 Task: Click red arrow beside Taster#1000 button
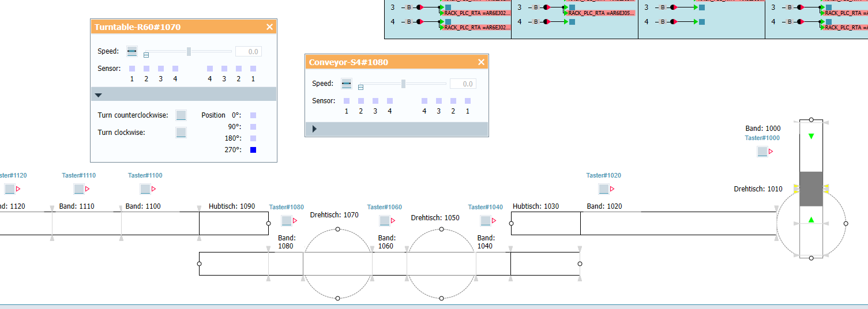[x=771, y=152]
